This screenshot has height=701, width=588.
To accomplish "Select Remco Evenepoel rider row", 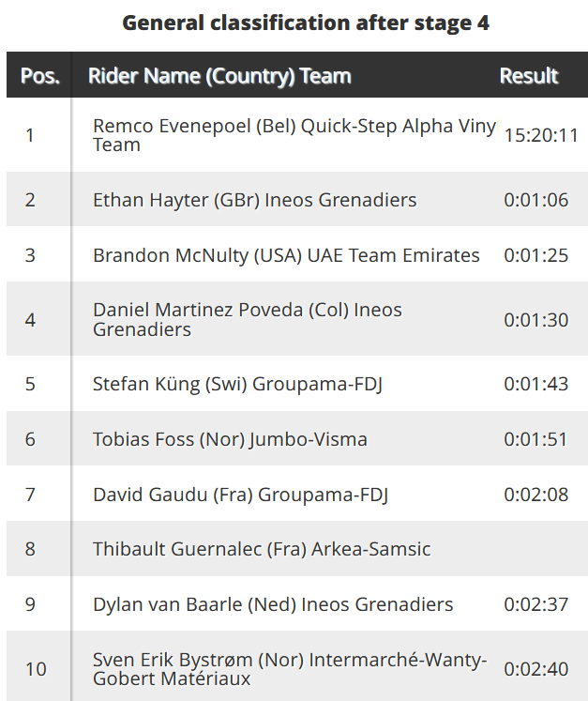I will pyautogui.click(x=294, y=135).
